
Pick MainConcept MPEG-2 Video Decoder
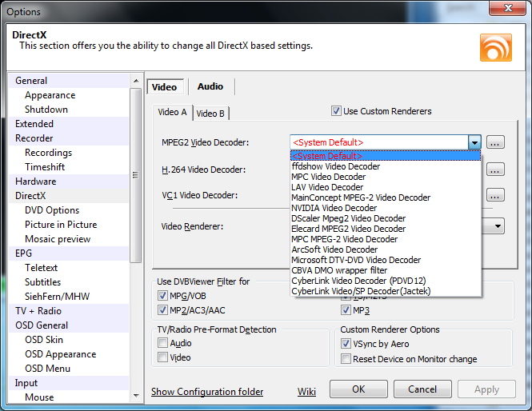tap(386, 198)
